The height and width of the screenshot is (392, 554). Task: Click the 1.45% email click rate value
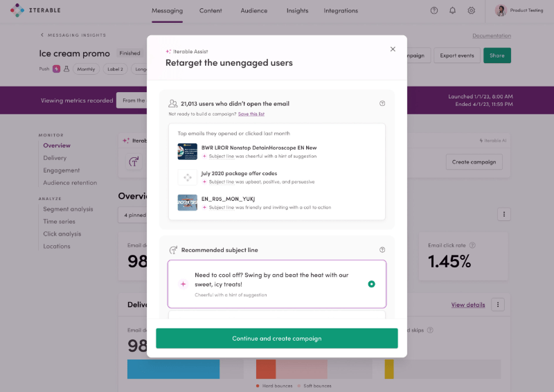pos(449,261)
